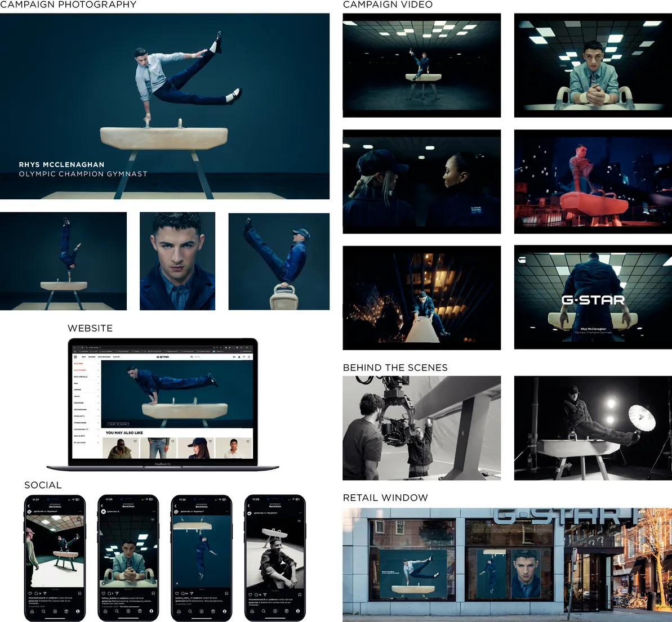
Task: Like the black-and-white post on the 11:08 phone
Action: point(250,594)
